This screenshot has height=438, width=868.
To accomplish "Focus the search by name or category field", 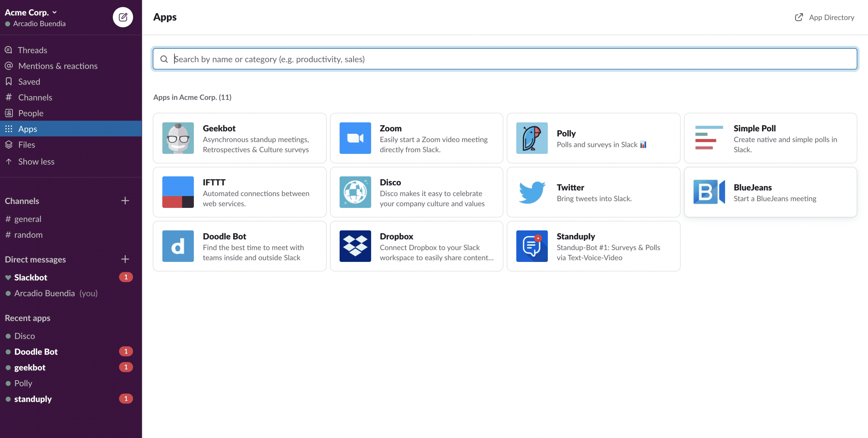I will click(505, 59).
